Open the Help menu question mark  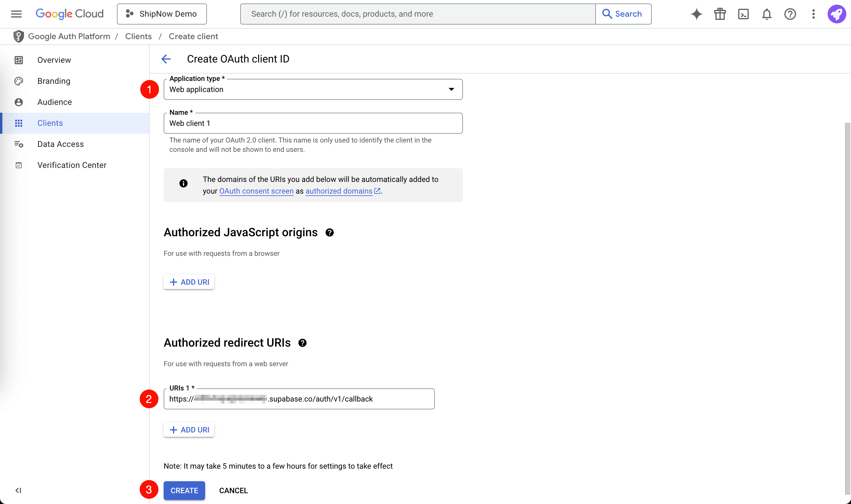(790, 14)
